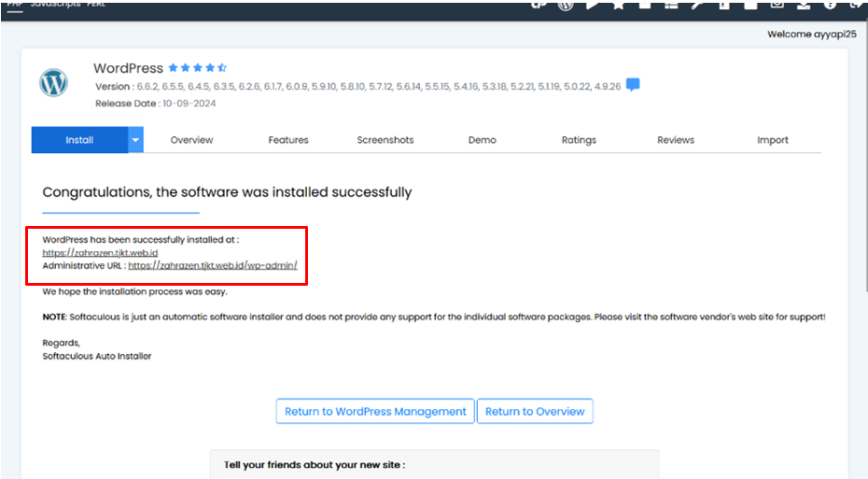This screenshot has height=479, width=868.
Task: Open the Import tab
Action: 773,140
